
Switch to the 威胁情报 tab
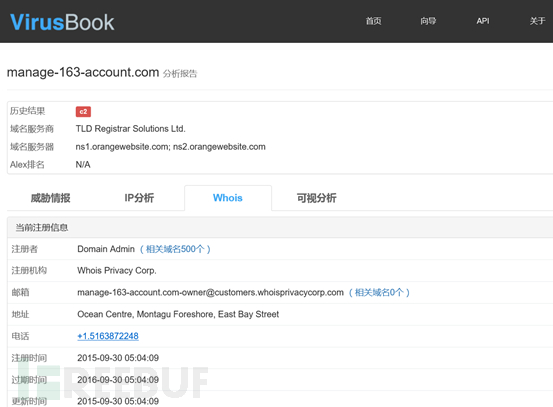pos(50,198)
